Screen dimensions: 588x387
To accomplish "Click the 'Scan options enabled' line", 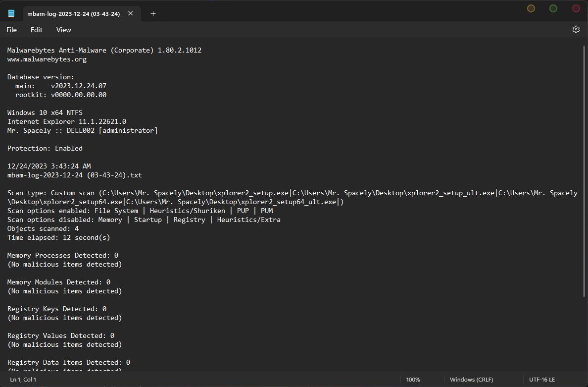I will [x=140, y=211].
